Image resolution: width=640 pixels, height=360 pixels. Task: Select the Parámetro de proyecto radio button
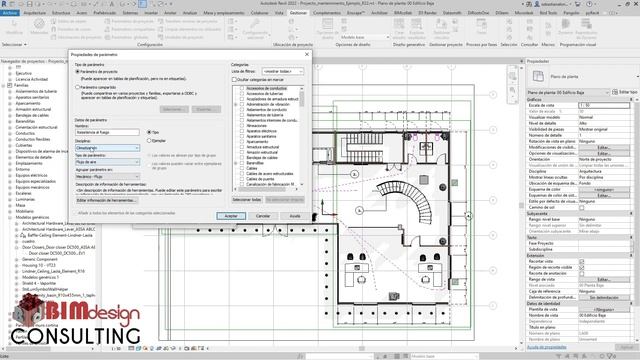pos(78,71)
